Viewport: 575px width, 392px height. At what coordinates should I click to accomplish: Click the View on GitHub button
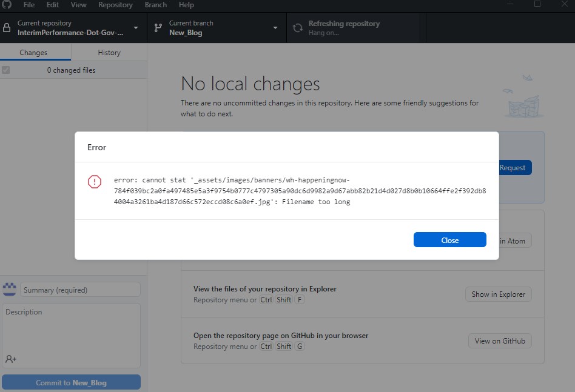click(x=500, y=341)
